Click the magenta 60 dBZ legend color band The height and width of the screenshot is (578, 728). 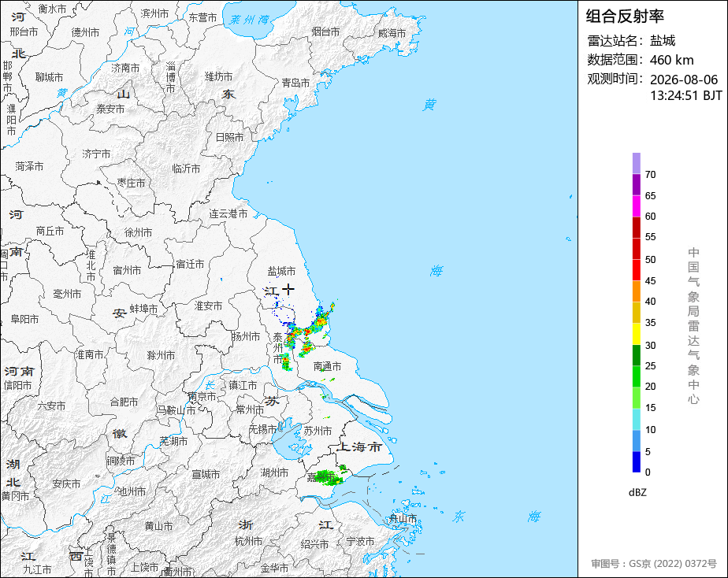coord(636,206)
